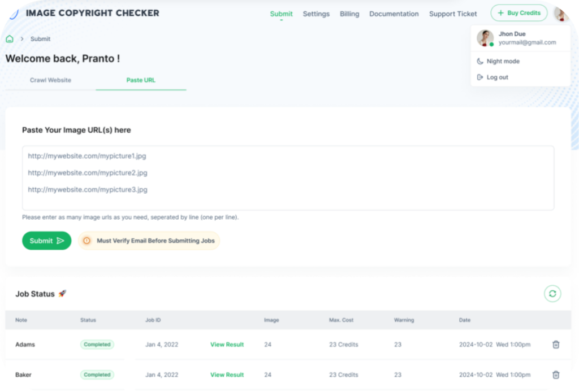Image resolution: width=579 pixels, height=392 pixels.
Task: Delete the Adams job row
Action: click(555, 345)
